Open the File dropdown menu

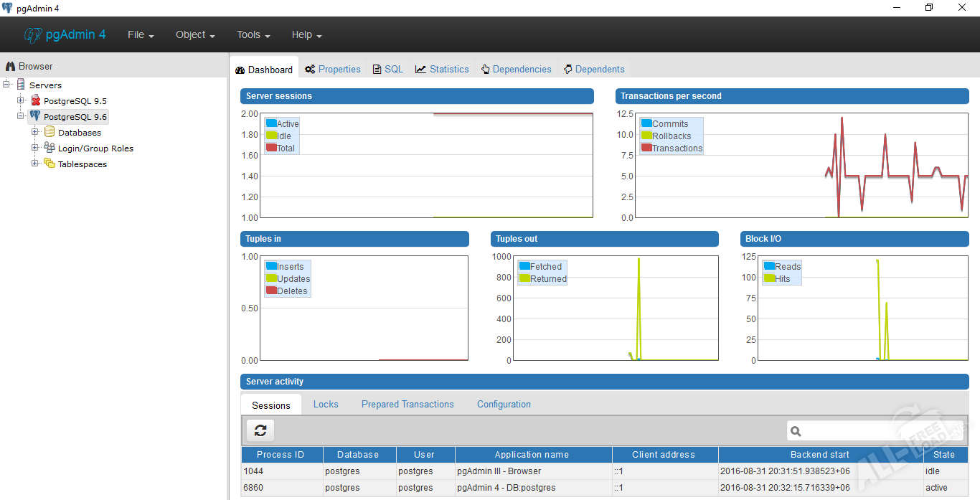click(141, 34)
